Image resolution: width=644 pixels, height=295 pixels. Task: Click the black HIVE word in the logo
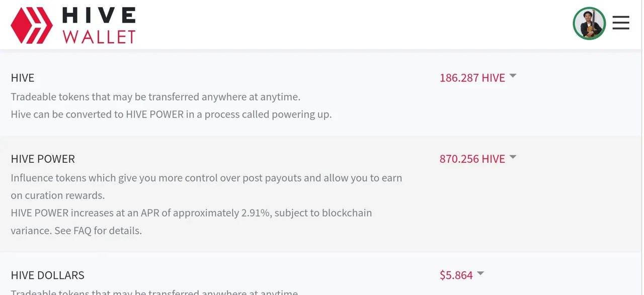click(99, 16)
